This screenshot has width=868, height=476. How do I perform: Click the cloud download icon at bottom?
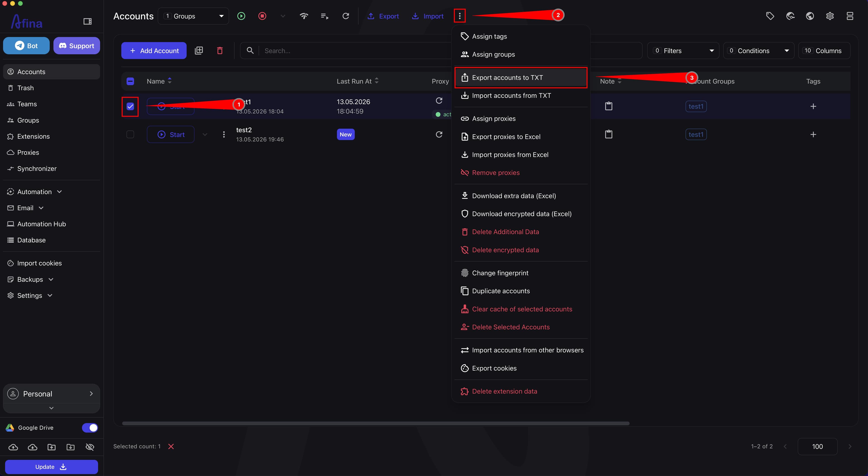point(32,447)
